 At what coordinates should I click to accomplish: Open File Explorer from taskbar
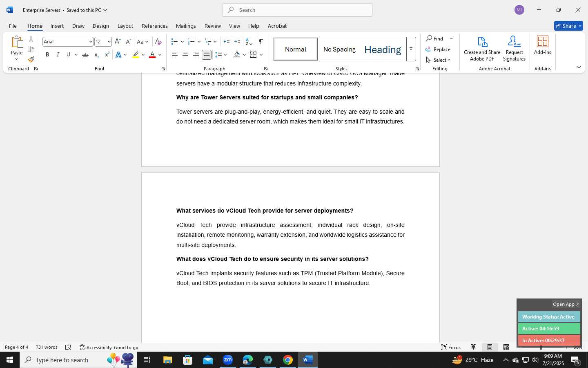click(x=168, y=360)
